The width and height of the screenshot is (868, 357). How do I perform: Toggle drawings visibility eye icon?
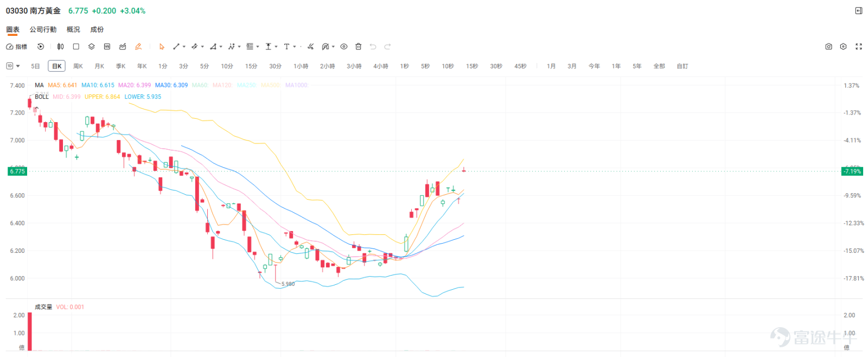[x=344, y=47]
